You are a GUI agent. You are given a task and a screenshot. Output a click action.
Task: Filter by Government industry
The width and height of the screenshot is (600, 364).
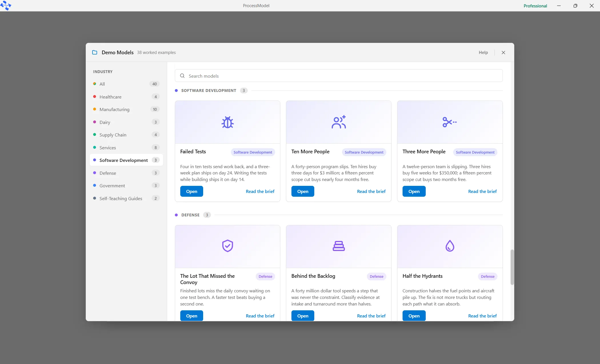(126, 186)
